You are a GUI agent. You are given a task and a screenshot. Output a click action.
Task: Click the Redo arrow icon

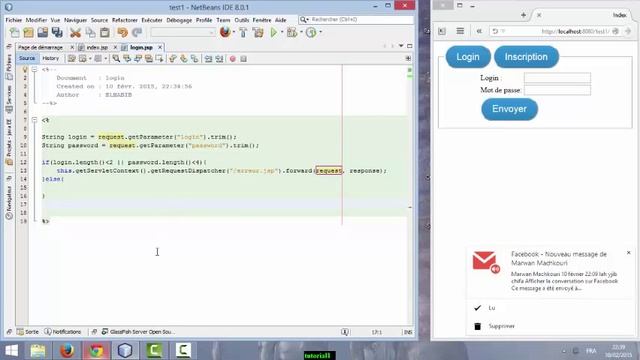click(x=137, y=32)
